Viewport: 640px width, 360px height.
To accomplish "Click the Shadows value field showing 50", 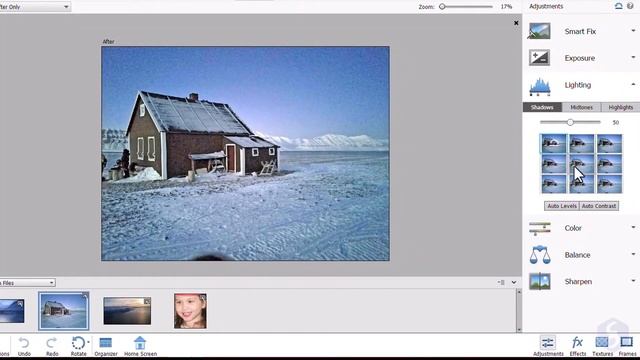I will [616, 122].
